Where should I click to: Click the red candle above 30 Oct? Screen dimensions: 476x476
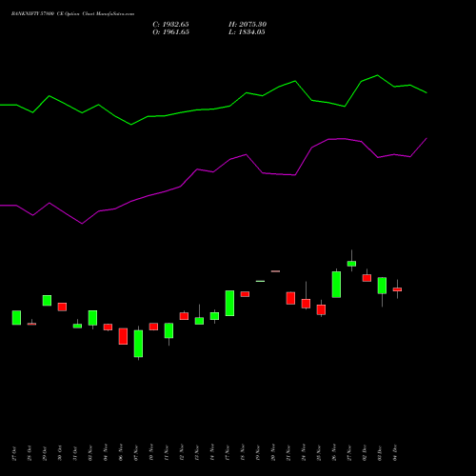pyautogui.click(x=62, y=307)
